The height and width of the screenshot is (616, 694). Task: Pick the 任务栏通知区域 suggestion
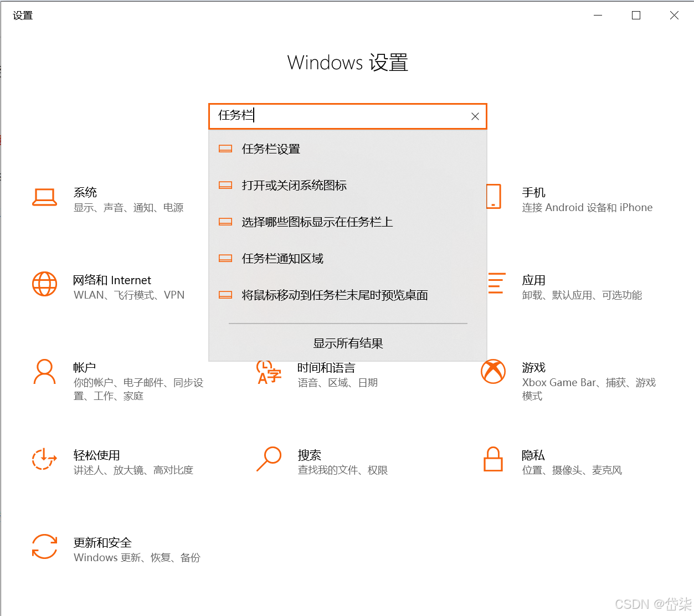348,258
